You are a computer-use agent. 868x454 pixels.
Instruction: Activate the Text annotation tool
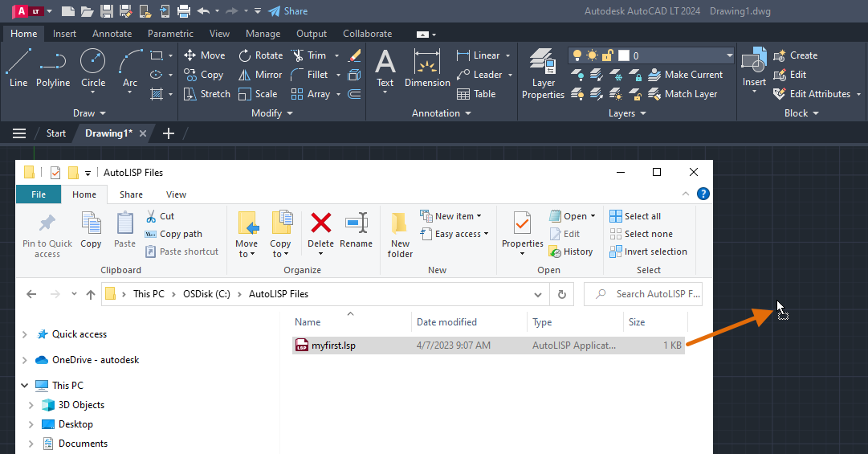[385, 68]
